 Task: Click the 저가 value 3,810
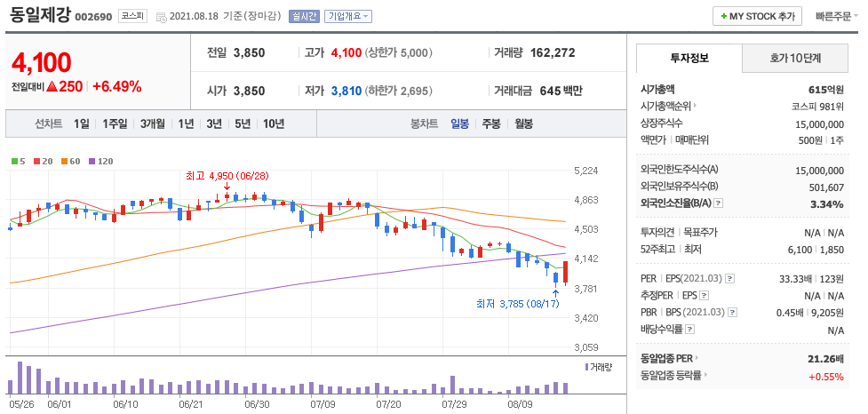click(x=346, y=91)
